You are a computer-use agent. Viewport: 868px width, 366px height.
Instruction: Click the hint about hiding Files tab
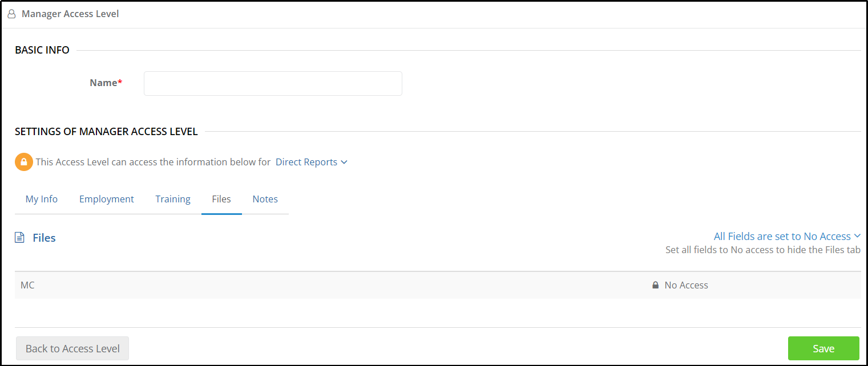pos(763,250)
